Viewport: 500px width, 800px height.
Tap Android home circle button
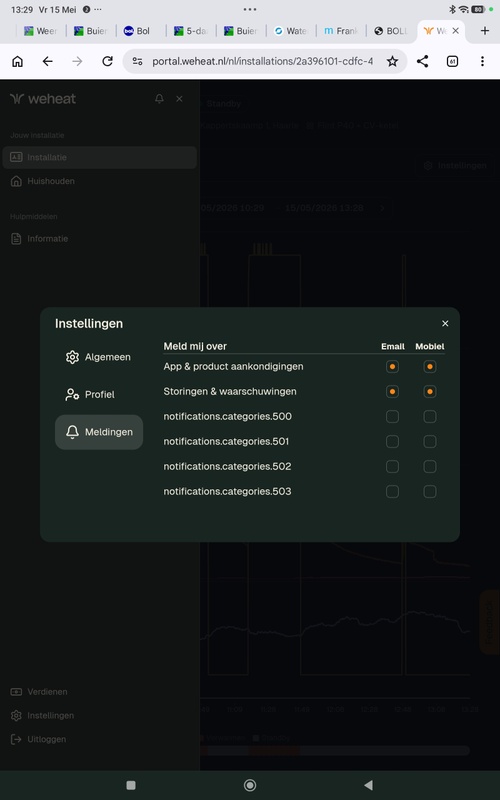point(250,785)
